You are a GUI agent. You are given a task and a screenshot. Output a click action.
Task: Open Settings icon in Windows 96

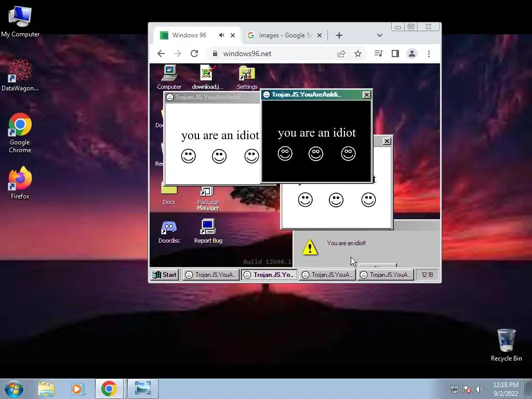(247, 77)
